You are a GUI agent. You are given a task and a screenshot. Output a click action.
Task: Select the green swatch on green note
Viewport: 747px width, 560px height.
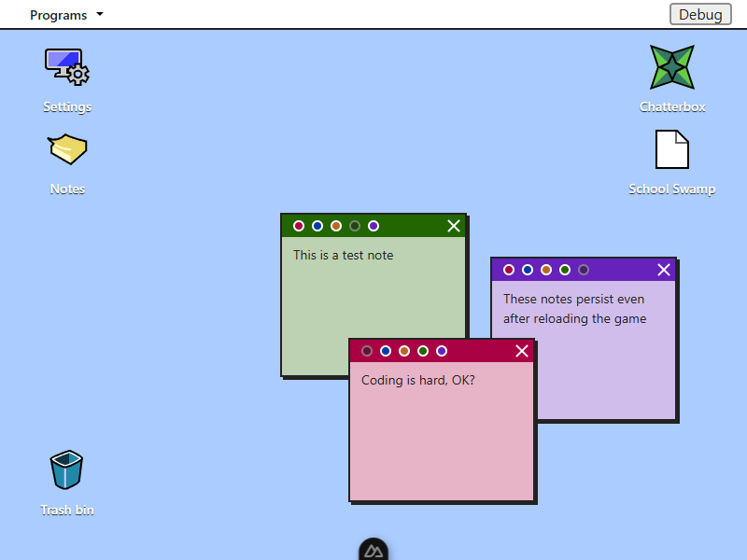(x=355, y=226)
